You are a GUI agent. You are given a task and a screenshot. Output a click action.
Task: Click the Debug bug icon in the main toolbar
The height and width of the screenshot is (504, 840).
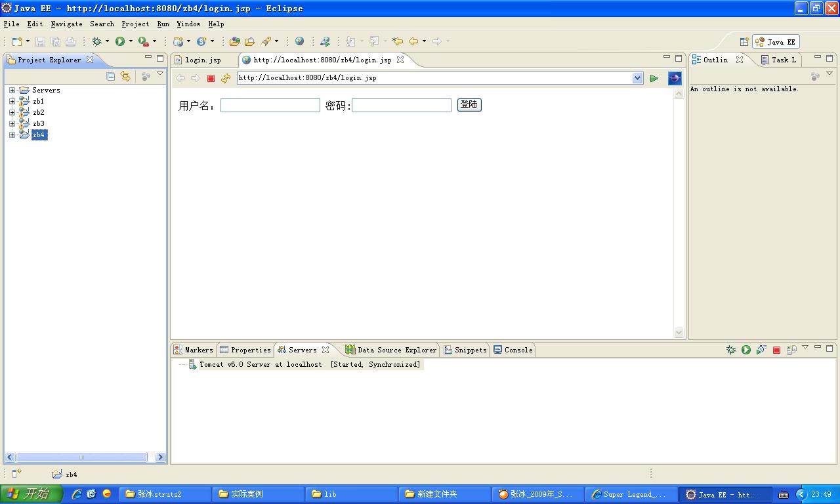(x=96, y=41)
